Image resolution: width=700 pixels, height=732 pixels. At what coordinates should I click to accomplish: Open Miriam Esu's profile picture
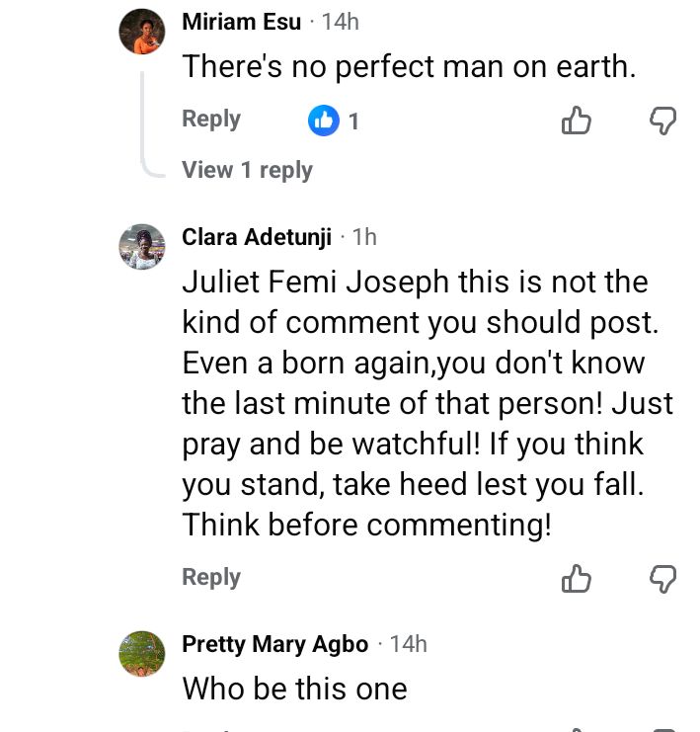coord(141,32)
